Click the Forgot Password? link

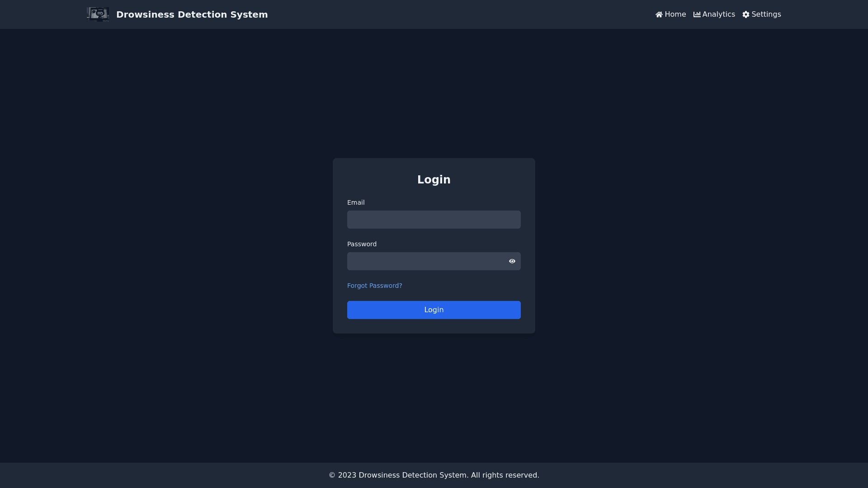[374, 286]
